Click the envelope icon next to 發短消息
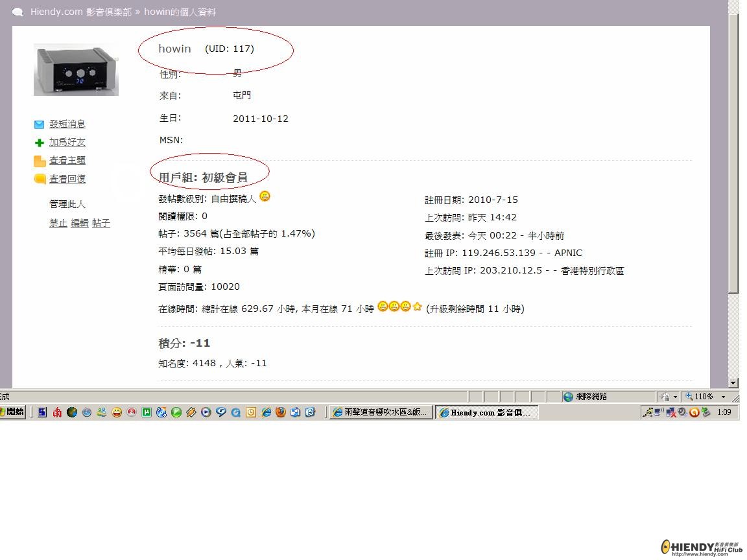Viewport: 747px width, 560px height. pos(39,124)
